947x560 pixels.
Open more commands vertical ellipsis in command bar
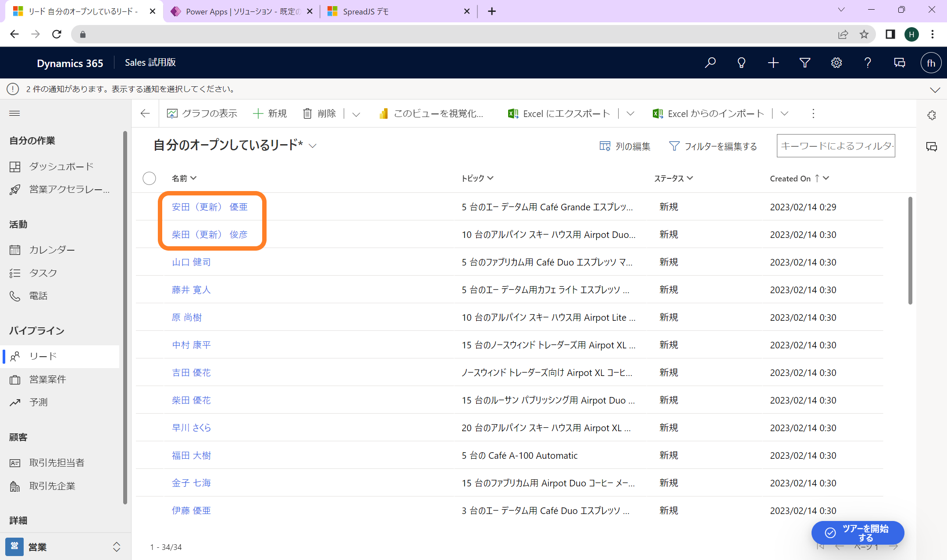[x=813, y=113]
